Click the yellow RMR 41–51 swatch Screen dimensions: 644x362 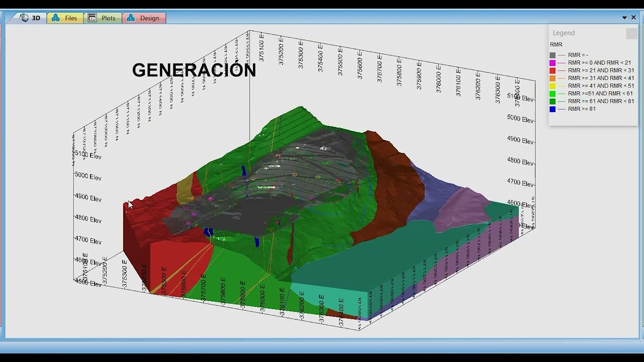tap(552, 86)
